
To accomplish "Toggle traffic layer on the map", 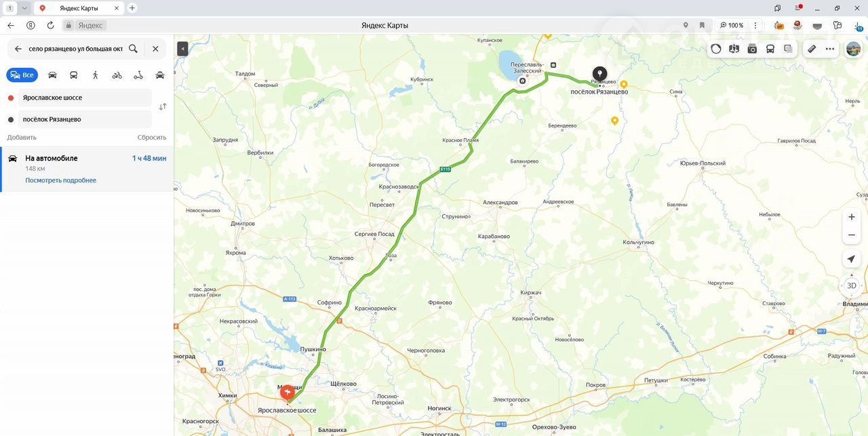I will click(x=716, y=49).
